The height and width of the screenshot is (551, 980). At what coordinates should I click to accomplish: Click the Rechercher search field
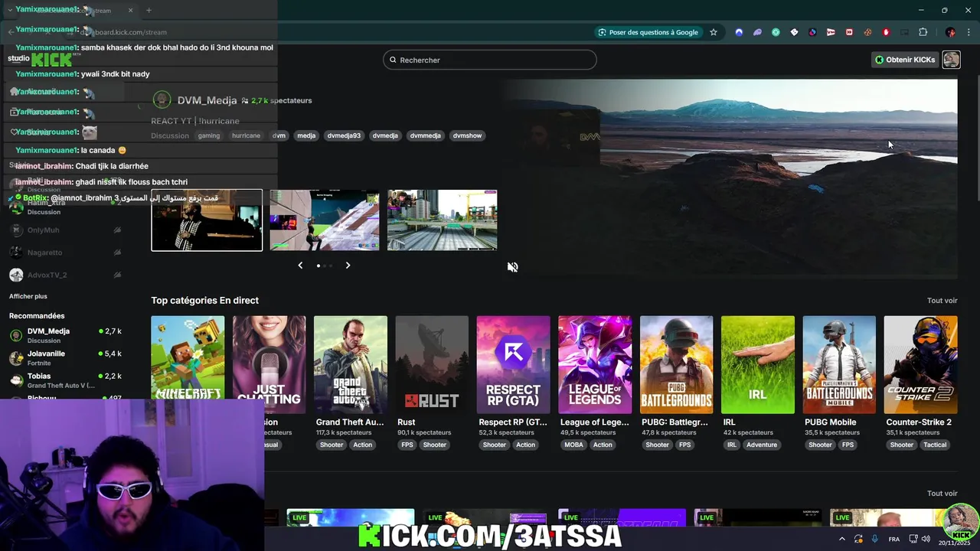pyautogui.click(x=490, y=60)
